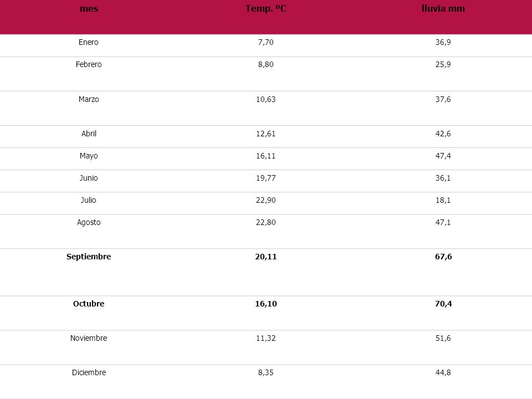Click the bold Octubre row label
The height and width of the screenshot is (399, 532).
click(x=89, y=304)
